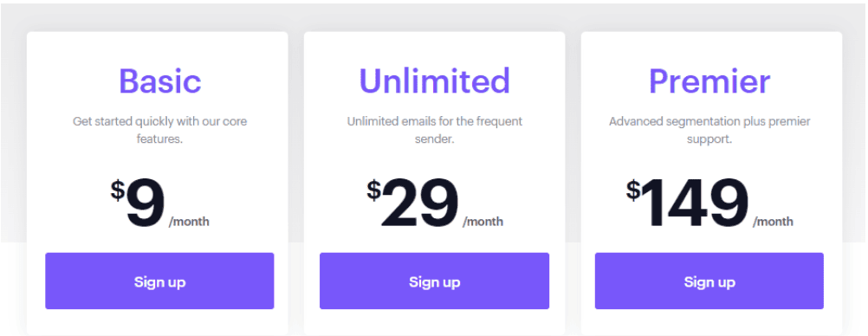Click the $29 price figure

point(412,204)
